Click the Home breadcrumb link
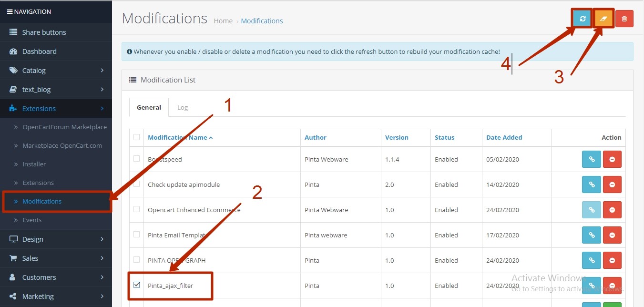Viewport: 644px width, 307px height. coord(223,21)
